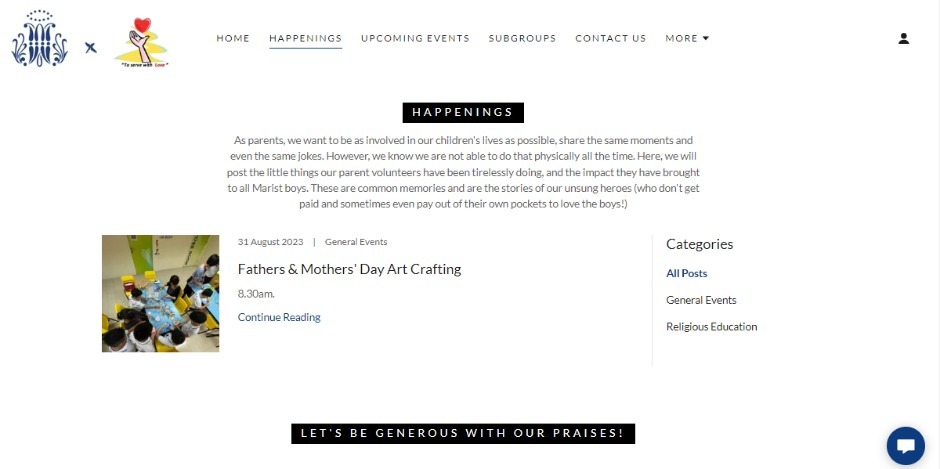Open the chat bubble widget
This screenshot has width=940, height=469.
point(905,446)
